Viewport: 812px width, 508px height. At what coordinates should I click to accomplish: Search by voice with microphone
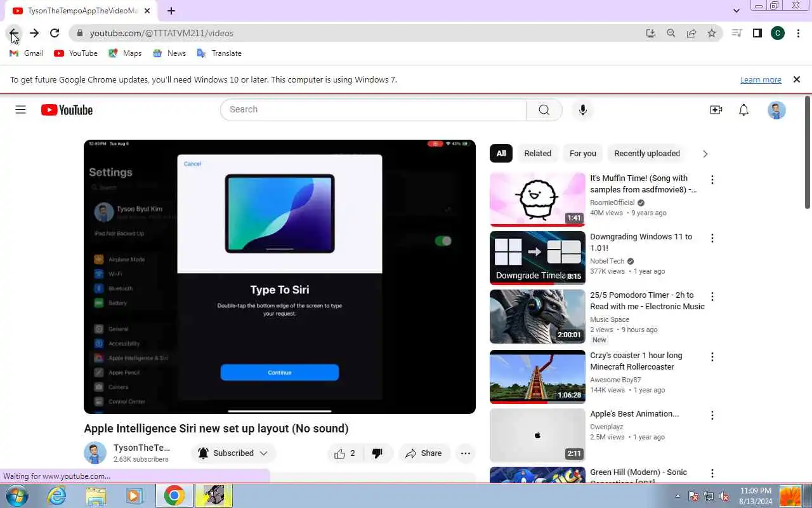coord(583,110)
